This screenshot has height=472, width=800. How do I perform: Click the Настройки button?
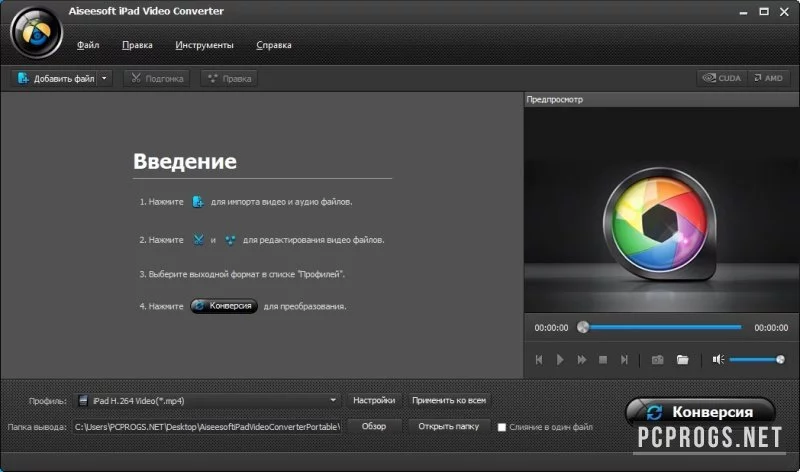374,400
